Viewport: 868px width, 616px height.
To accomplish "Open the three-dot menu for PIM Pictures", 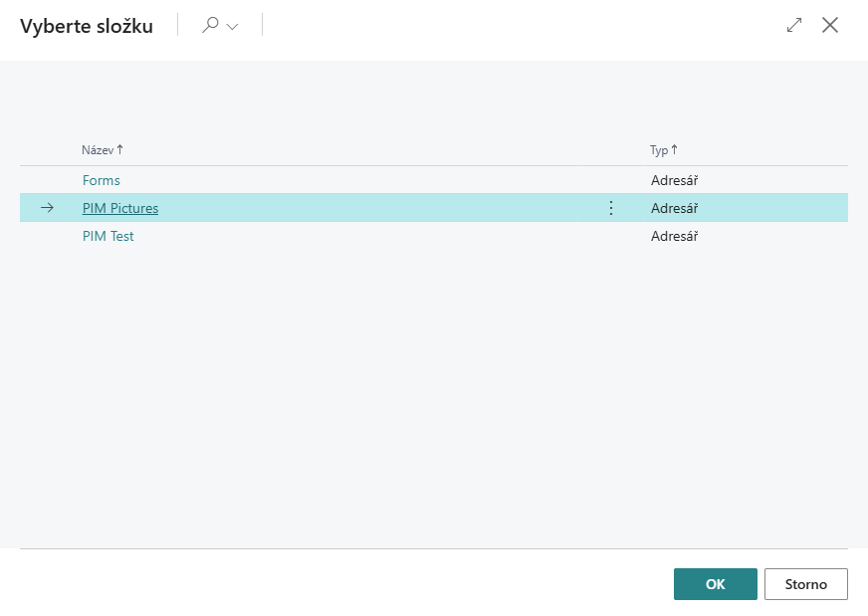I will point(611,208).
